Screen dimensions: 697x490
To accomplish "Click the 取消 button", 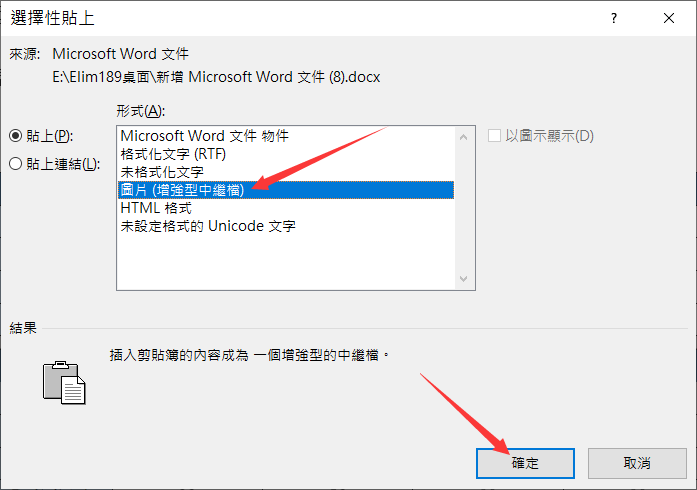I will (x=637, y=463).
